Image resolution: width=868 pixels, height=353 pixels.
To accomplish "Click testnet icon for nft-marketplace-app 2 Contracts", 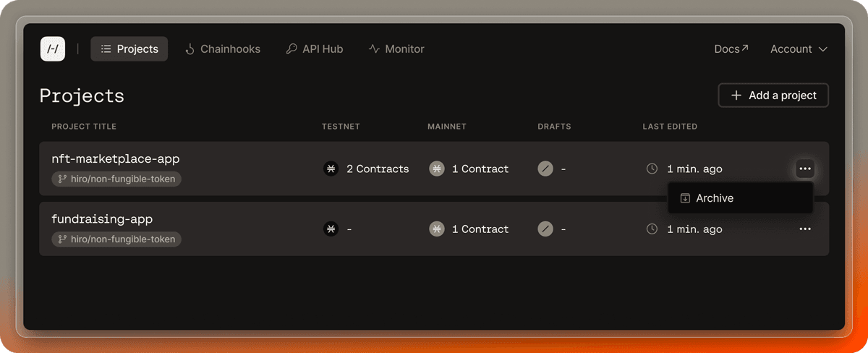I will click(331, 169).
